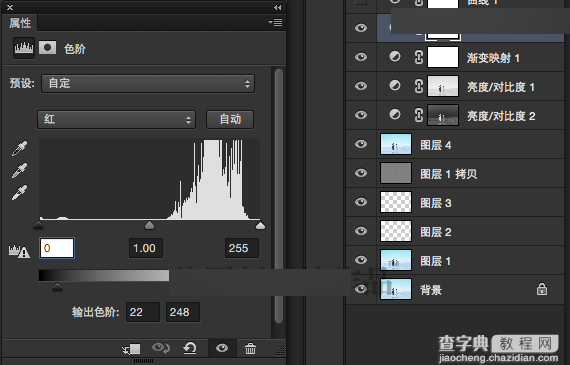Click the highlight input field 255
Image resolution: width=570 pixels, height=365 pixels.
click(242, 248)
